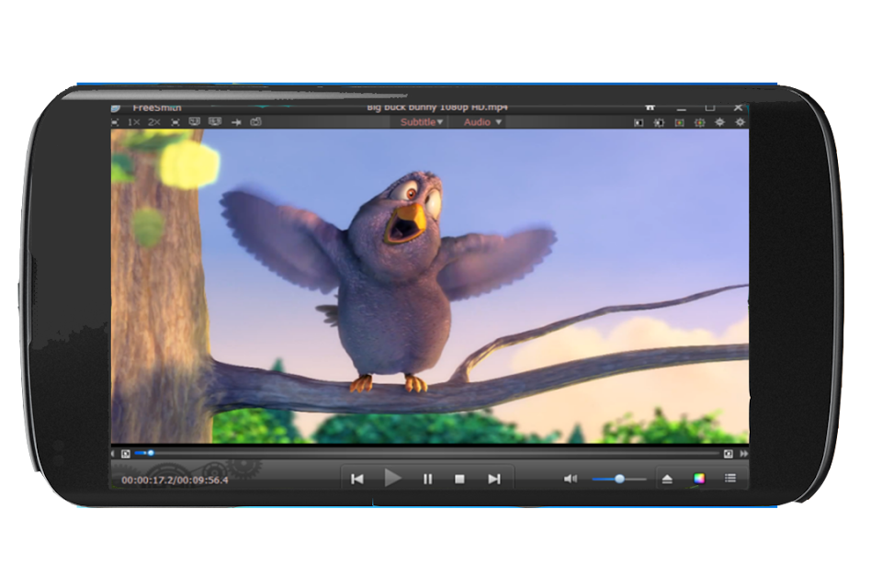Set video size to 1X

tap(133, 122)
